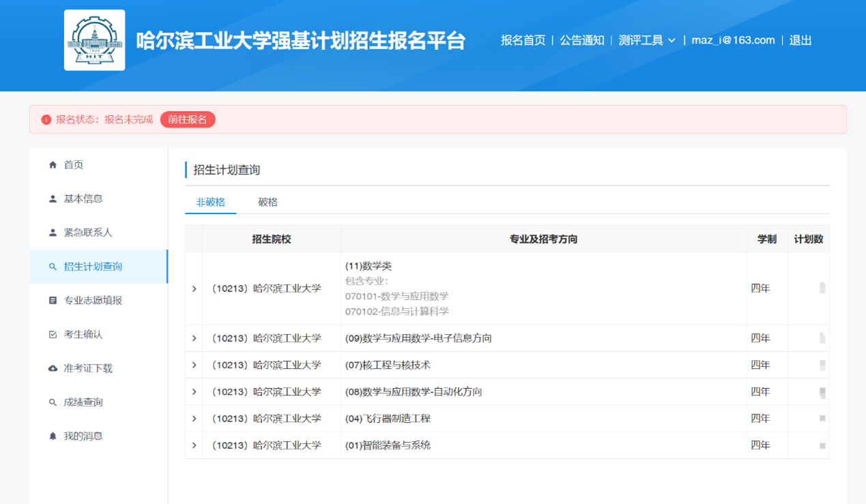
Task: Open 基本信息 in the sidebar
Action: 98,198
